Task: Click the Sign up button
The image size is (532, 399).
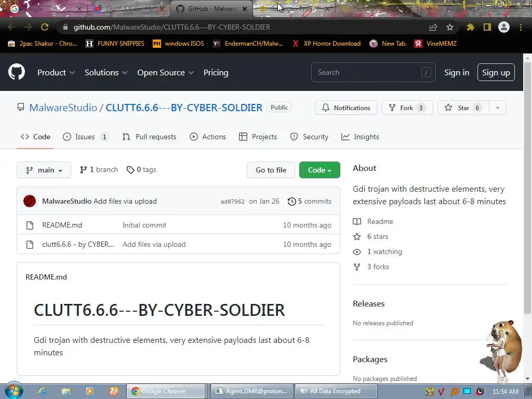Action: coord(496,72)
